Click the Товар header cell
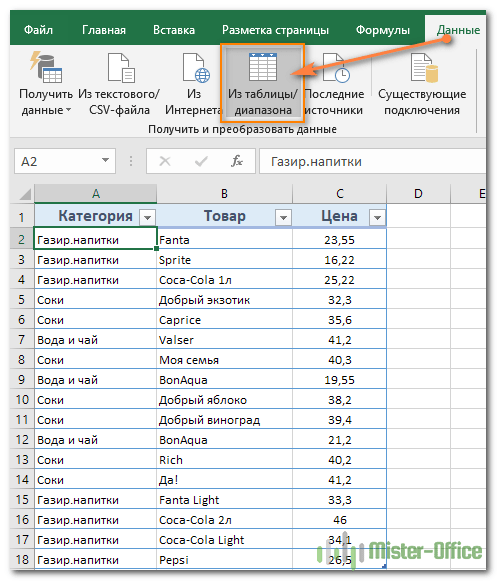This screenshot has width=497, height=581. click(224, 217)
